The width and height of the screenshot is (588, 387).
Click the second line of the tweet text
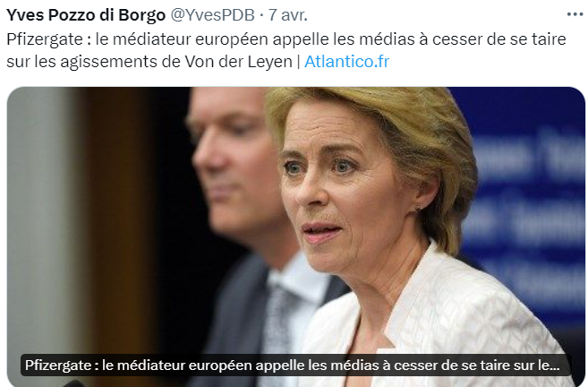(x=198, y=62)
